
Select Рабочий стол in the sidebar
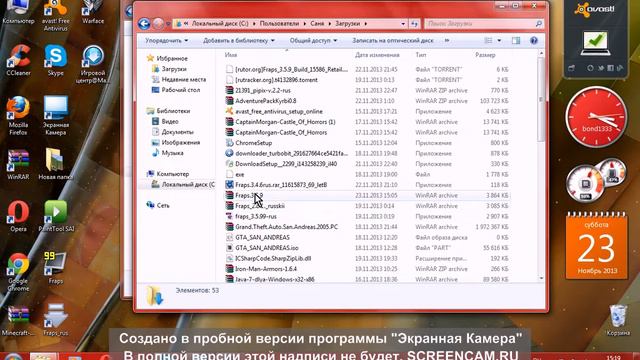click(x=180, y=90)
